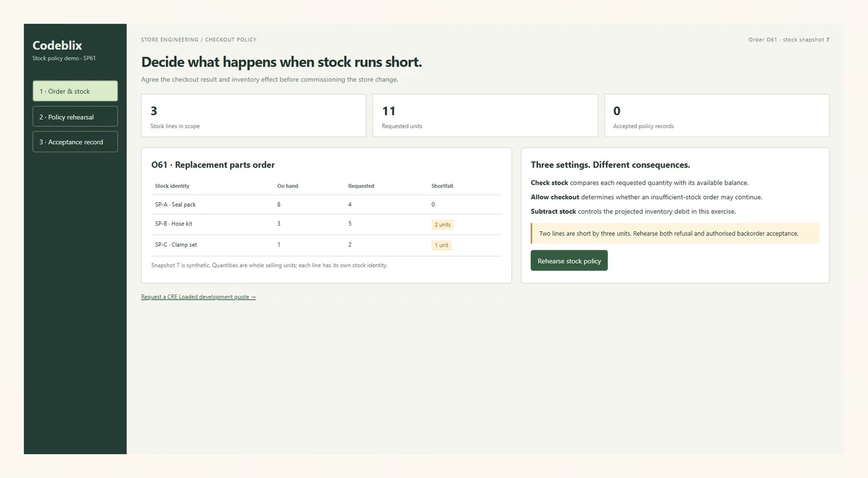Screen dimensions: 868x478
Task: Select the "Allow checkout" setting description
Action: pos(646,197)
